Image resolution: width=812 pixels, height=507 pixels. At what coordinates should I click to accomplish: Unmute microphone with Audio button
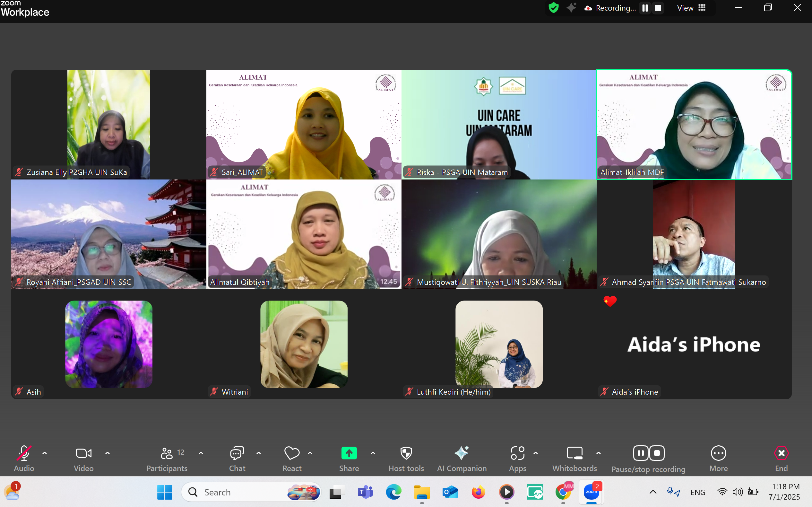coord(24,459)
